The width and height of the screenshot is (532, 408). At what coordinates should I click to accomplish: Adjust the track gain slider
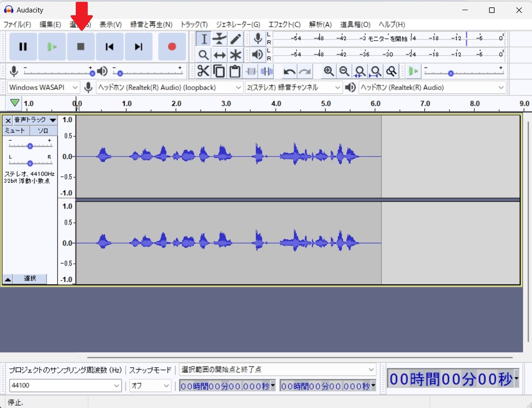pyautogui.click(x=30, y=145)
